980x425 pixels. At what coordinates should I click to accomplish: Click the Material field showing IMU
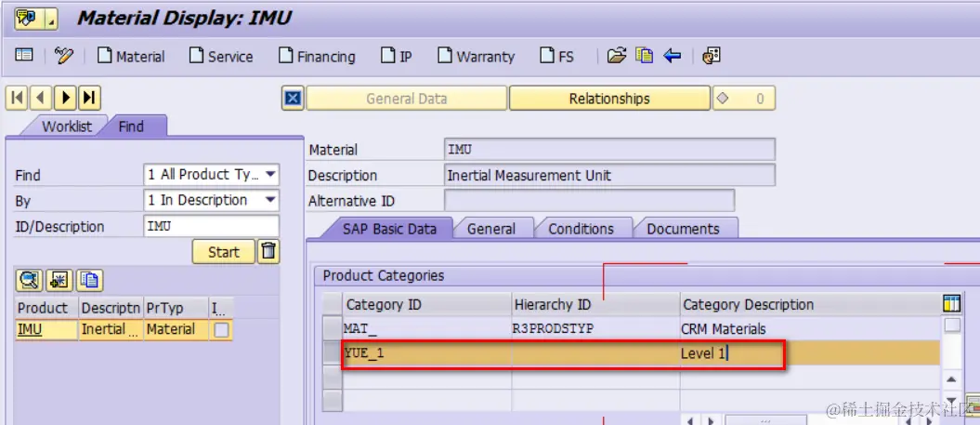point(609,150)
